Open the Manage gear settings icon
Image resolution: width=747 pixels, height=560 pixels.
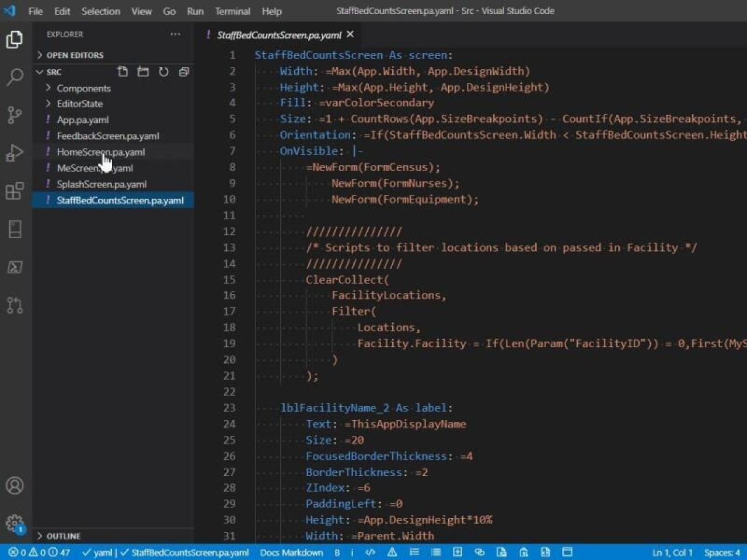15,523
